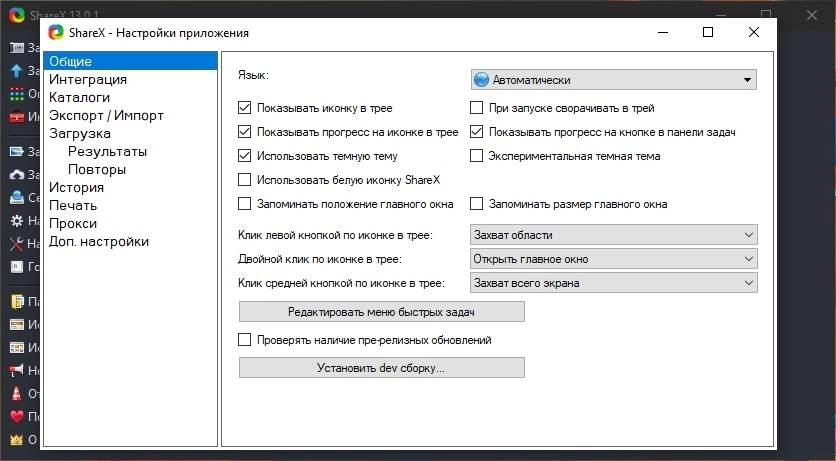This screenshot has width=836, height=461.
Task: Uncheck 'Показывать прогресс на кнопке в панели задач'
Action: [x=476, y=132]
